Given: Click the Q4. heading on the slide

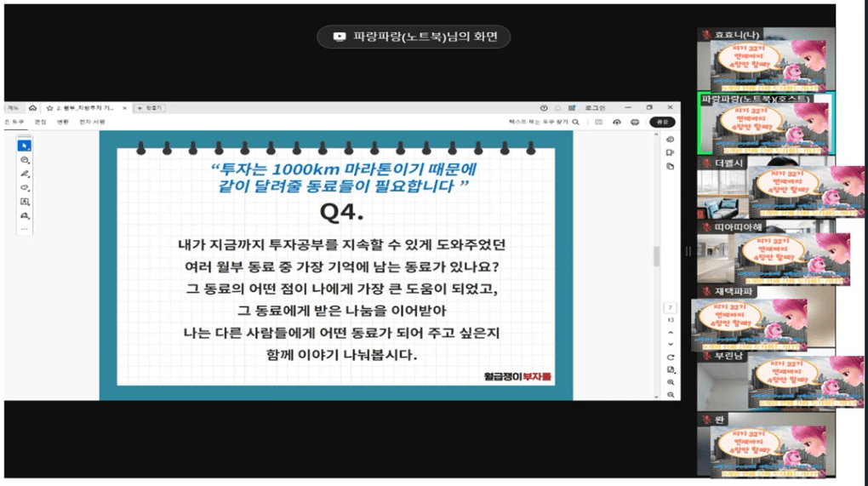Looking at the screenshot, I should [x=341, y=212].
